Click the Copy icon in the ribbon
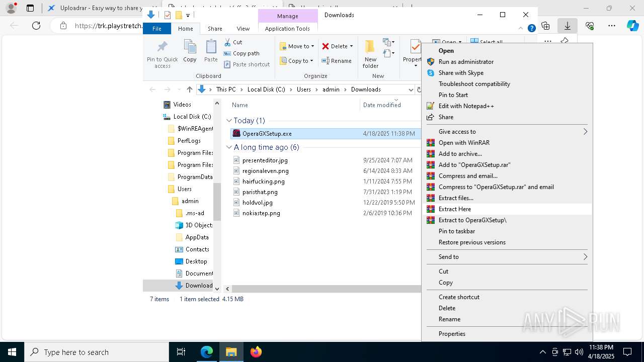This screenshot has height=362, width=644. [190, 48]
